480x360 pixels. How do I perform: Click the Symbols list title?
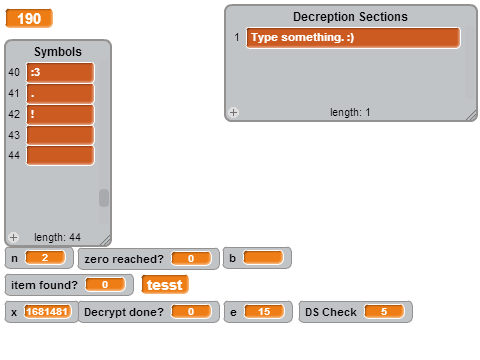[x=58, y=52]
